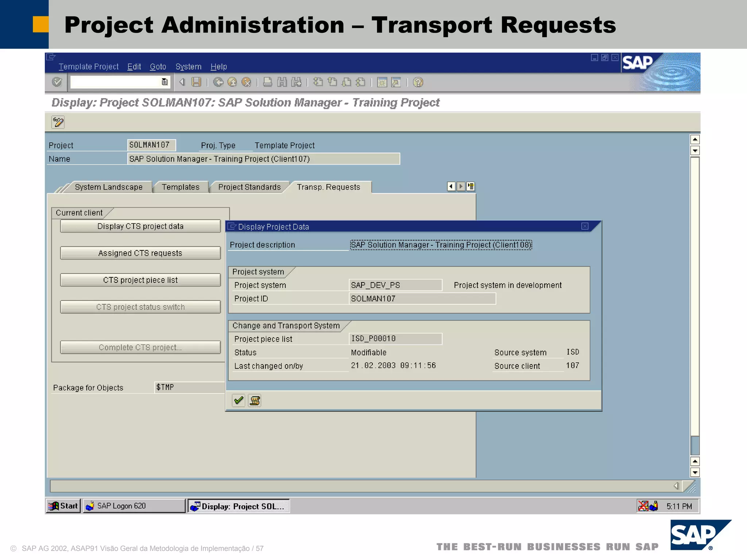Viewport: 747px width, 560px height.
Task: Click CTS project piece list button
Action: tap(140, 280)
